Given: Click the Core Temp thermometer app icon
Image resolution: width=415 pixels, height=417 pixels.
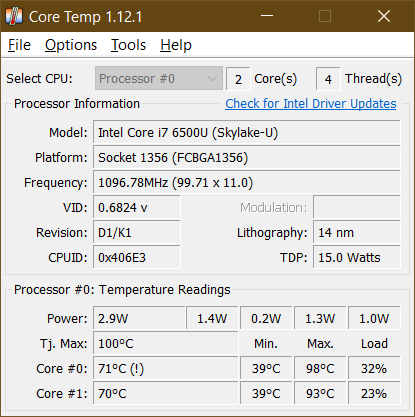Looking at the screenshot, I should (14, 16).
